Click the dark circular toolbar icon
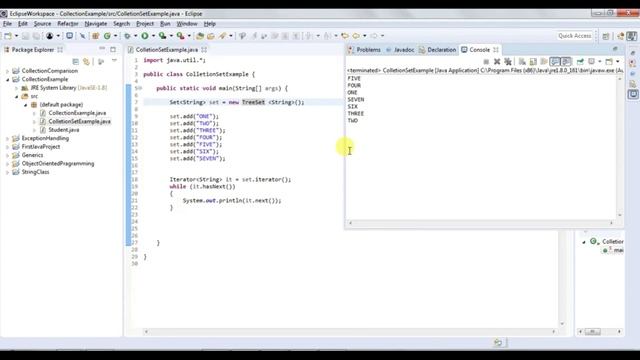This screenshot has width=640, height=360. [50, 36]
